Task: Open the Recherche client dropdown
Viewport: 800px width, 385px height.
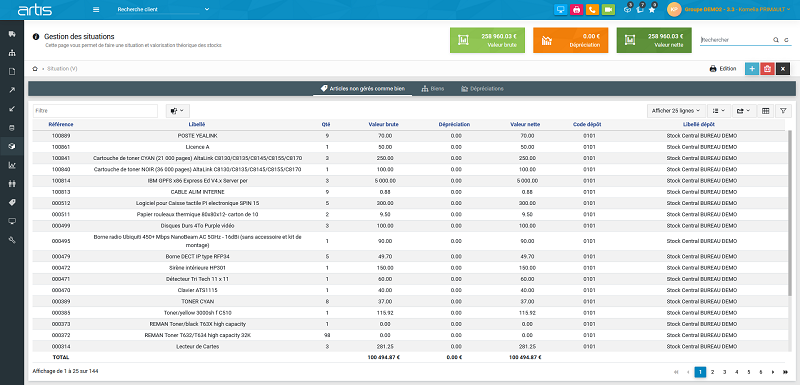Action: [163, 9]
